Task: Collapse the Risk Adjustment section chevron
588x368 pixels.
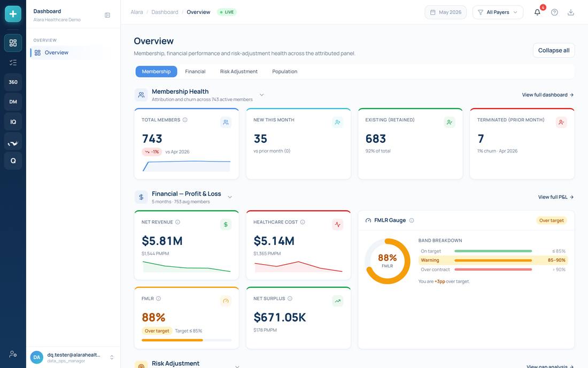Action: [x=237, y=366]
